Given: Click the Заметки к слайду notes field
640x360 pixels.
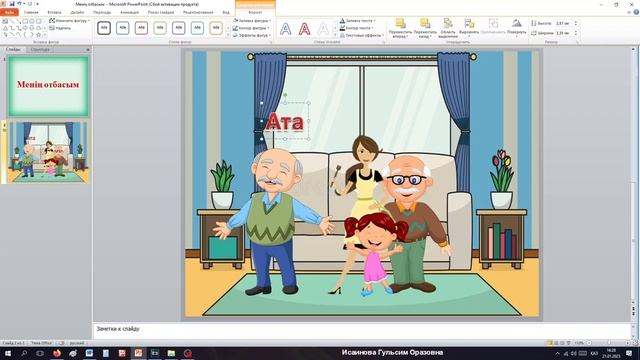Looking at the screenshot, I should [362, 331].
